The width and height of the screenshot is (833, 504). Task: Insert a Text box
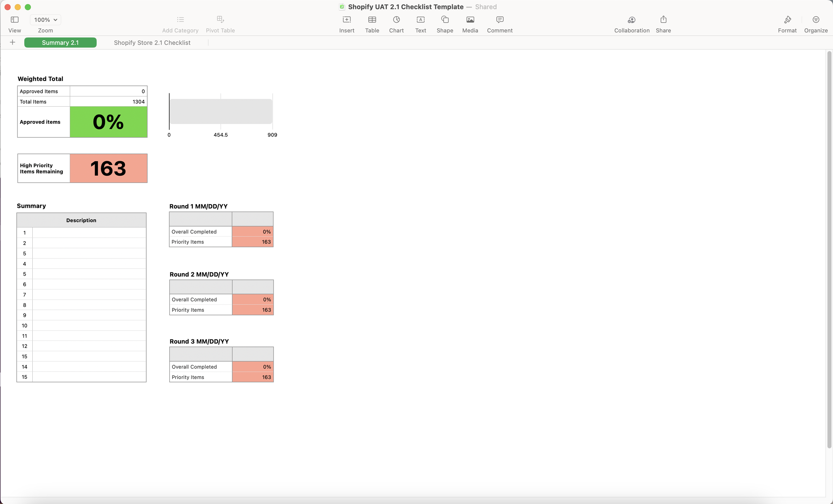(x=420, y=20)
